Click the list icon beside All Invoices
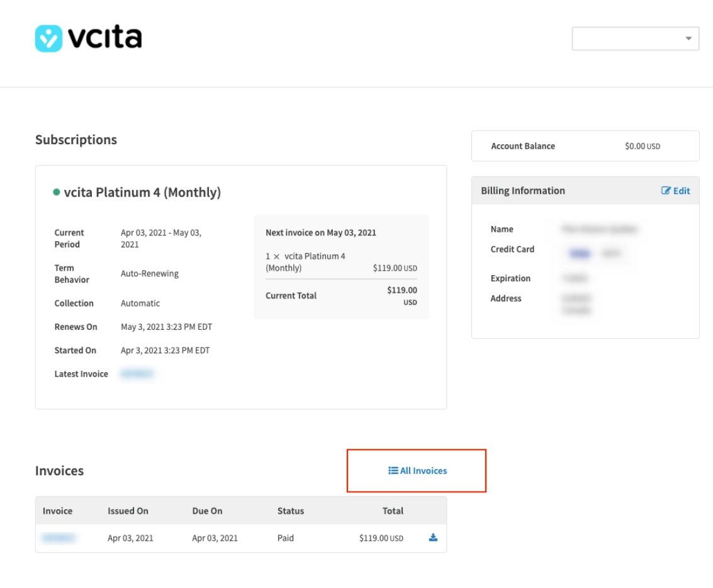The width and height of the screenshot is (713, 588). tap(393, 471)
